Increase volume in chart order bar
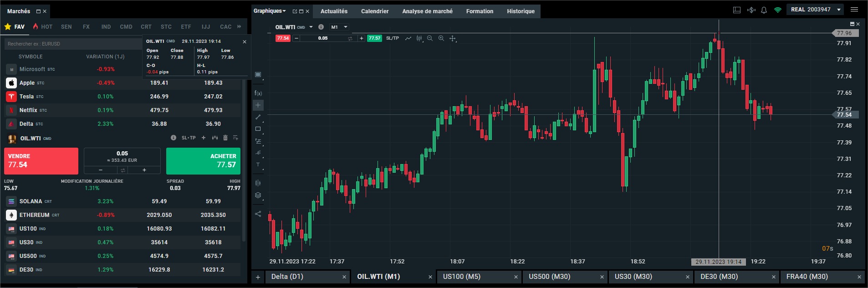The width and height of the screenshot is (868, 288). pyautogui.click(x=361, y=38)
